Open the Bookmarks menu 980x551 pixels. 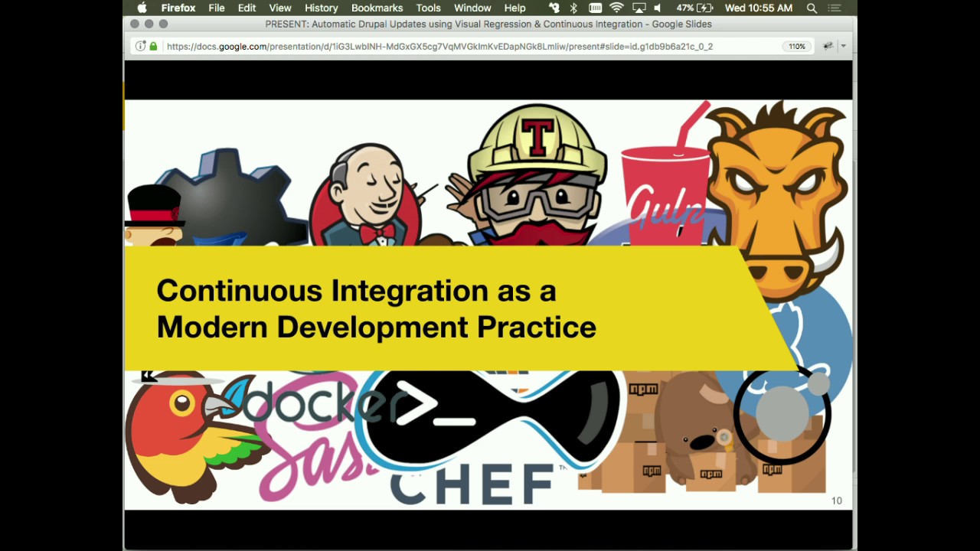tap(377, 8)
